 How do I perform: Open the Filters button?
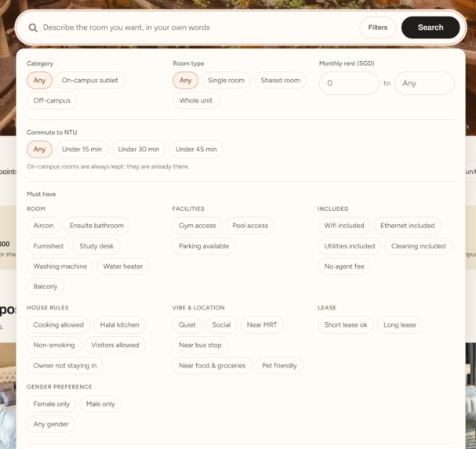coord(378,27)
